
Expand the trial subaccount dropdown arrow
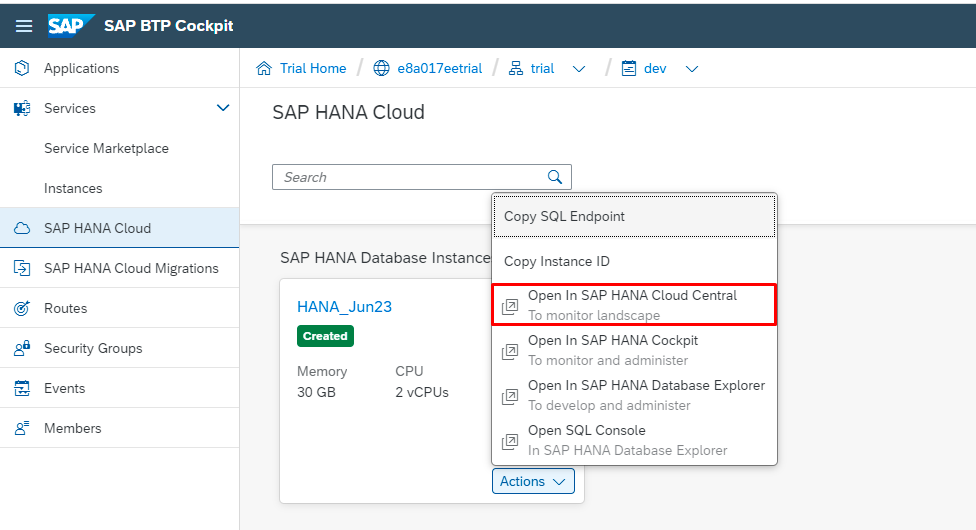pyautogui.click(x=579, y=69)
